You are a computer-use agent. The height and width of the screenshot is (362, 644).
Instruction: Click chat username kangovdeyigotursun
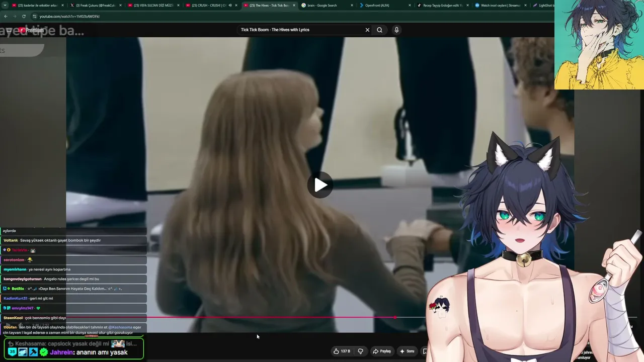(22, 279)
